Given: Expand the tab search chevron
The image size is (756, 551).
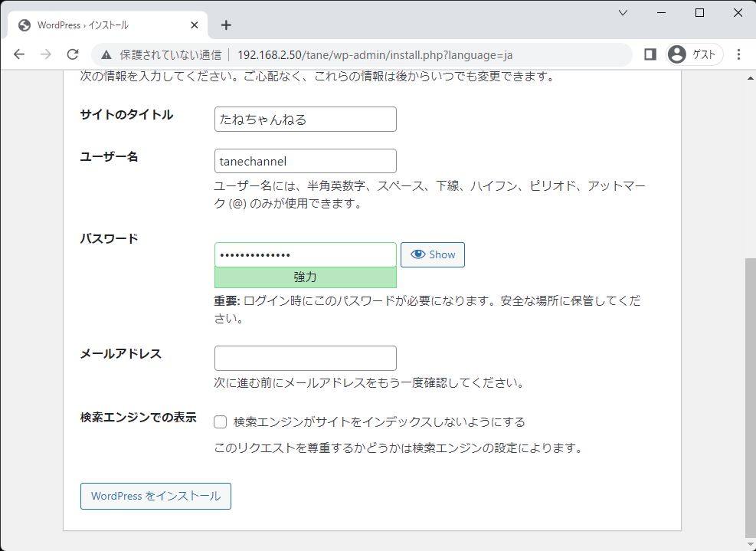Looking at the screenshot, I should (623, 13).
